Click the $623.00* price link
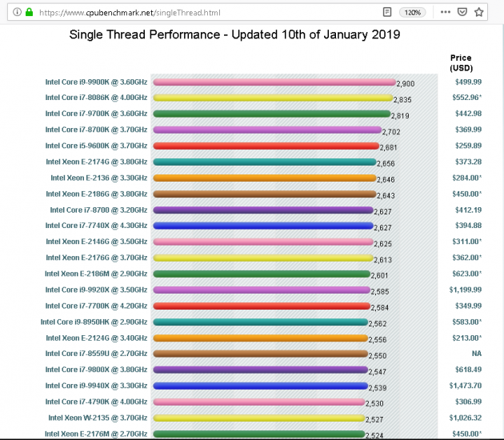This screenshot has width=504, height=440. point(467,274)
